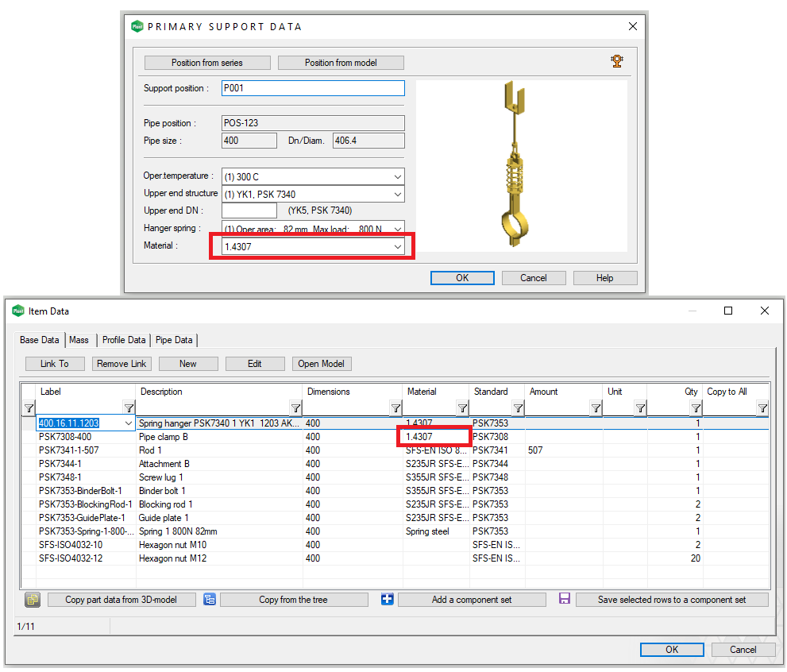Open the Qty column filter icon

696,408
